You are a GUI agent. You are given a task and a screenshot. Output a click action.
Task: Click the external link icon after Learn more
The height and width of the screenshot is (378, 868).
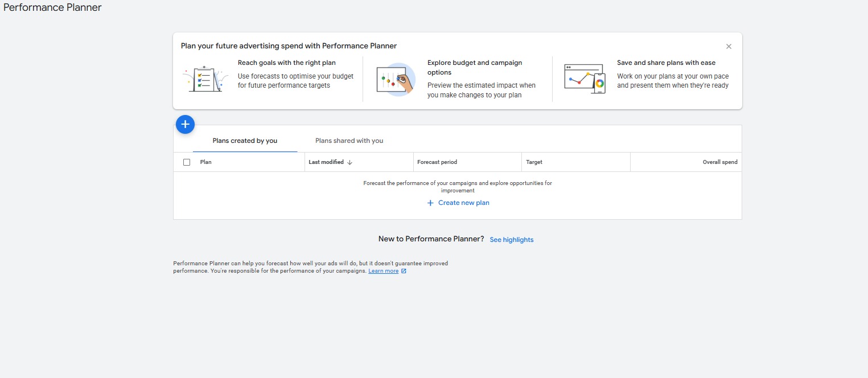[x=404, y=271]
